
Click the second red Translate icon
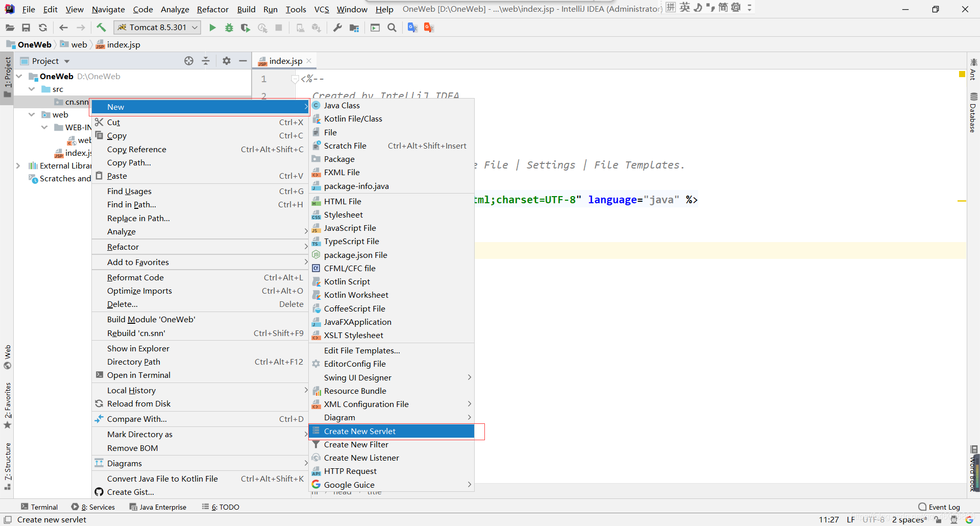429,28
